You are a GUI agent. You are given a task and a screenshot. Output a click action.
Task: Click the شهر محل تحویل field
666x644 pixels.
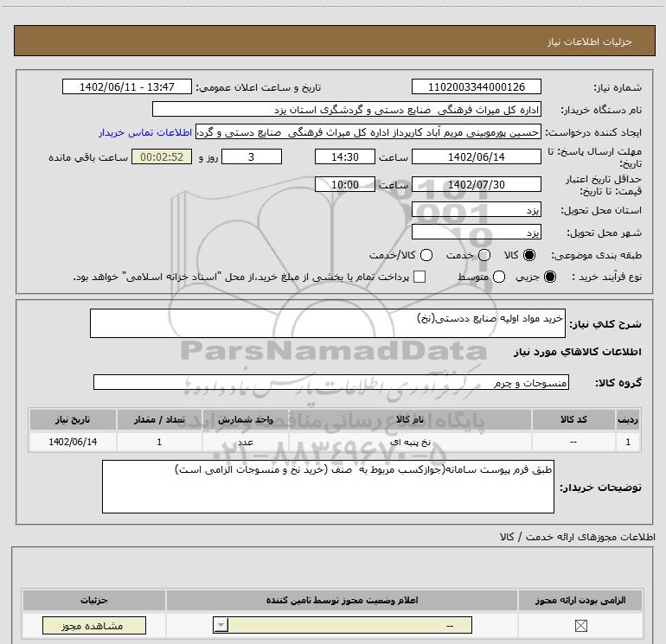click(476, 233)
